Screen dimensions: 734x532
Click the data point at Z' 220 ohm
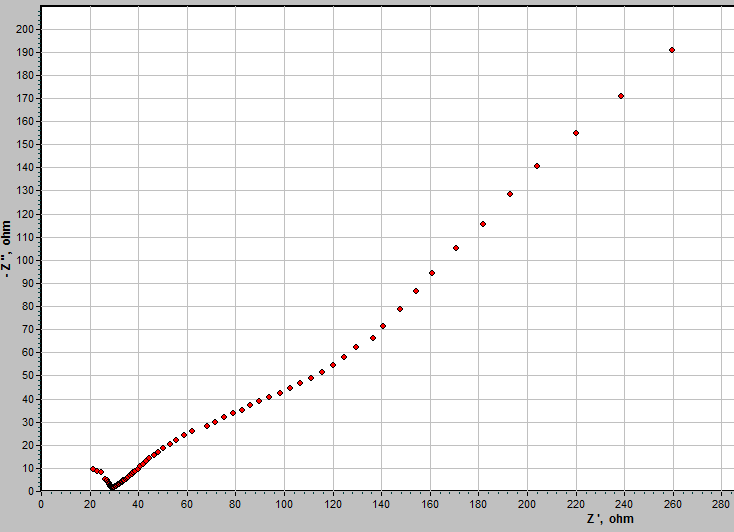(x=576, y=133)
